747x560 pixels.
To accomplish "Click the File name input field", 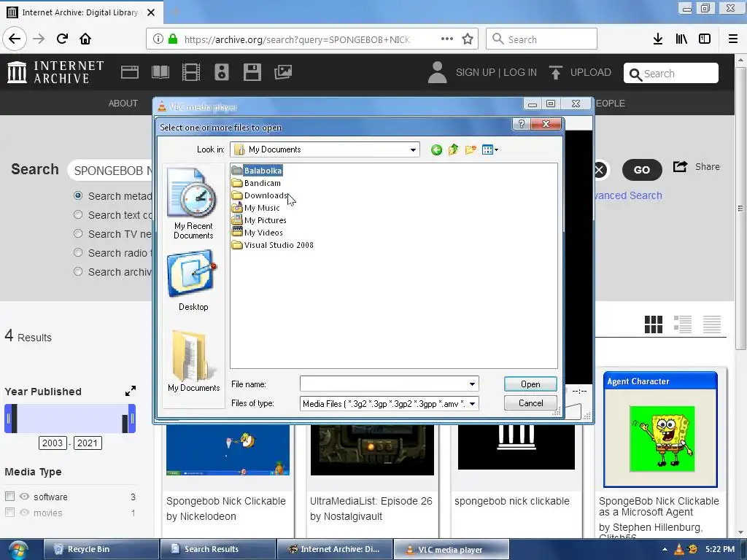I will [x=384, y=384].
